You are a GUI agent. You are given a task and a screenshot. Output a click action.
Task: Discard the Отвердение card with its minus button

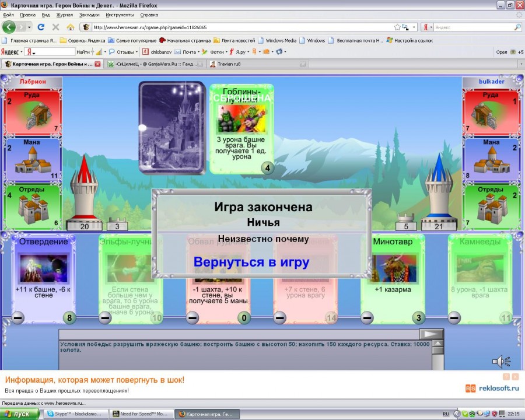pyautogui.click(x=17, y=317)
